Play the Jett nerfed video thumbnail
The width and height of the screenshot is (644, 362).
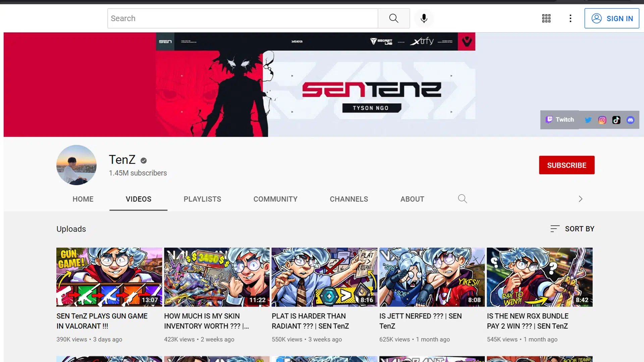coord(432,277)
